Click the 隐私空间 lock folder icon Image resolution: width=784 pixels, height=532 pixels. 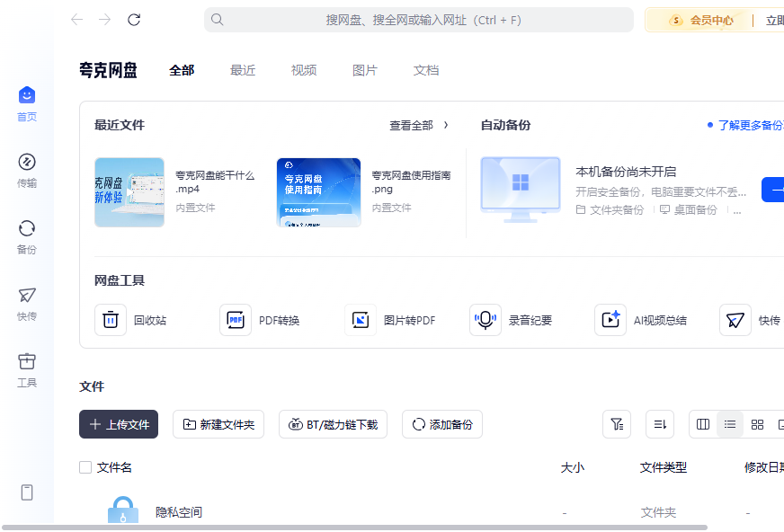[x=123, y=510]
